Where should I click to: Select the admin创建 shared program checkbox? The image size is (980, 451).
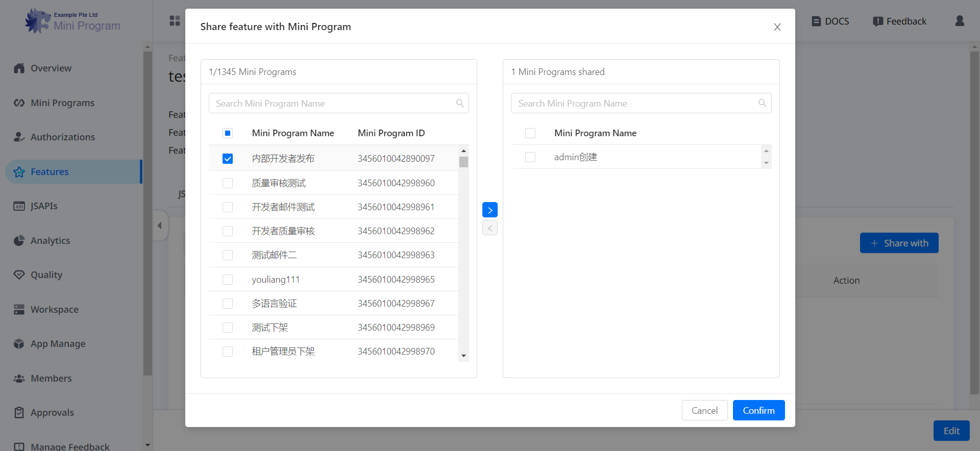click(x=530, y=157)
